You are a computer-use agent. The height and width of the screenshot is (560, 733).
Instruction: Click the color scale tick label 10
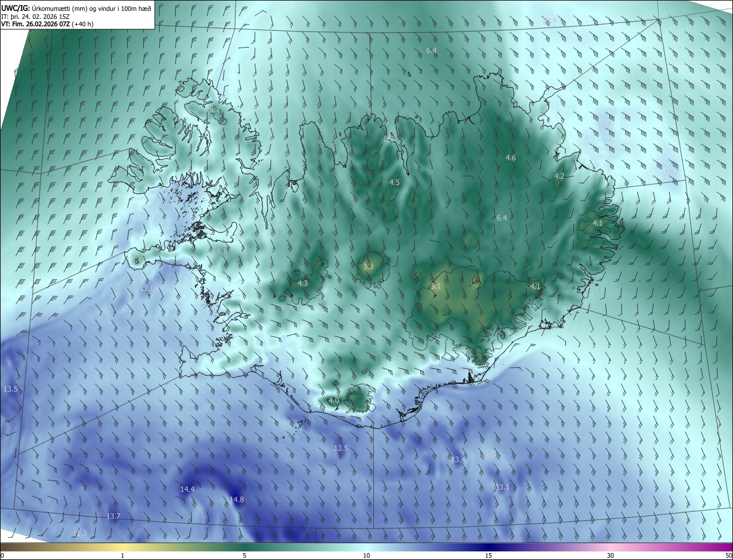[366, 555]
